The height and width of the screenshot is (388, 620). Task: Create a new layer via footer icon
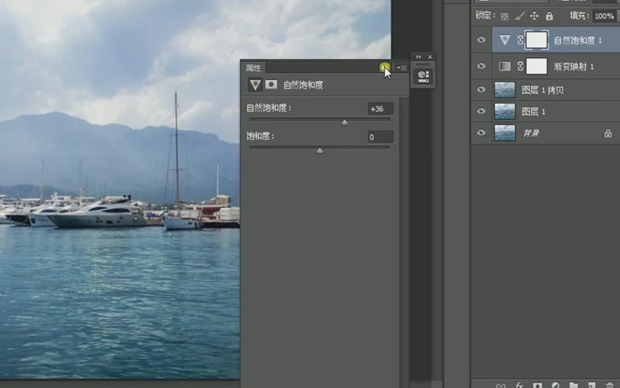click(x=592, y=385)
